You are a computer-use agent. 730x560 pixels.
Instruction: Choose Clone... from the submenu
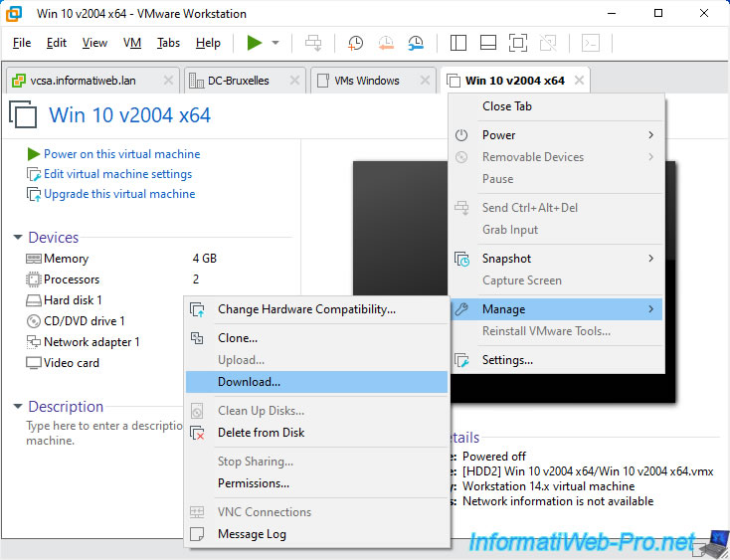click(x=238, y=338)
